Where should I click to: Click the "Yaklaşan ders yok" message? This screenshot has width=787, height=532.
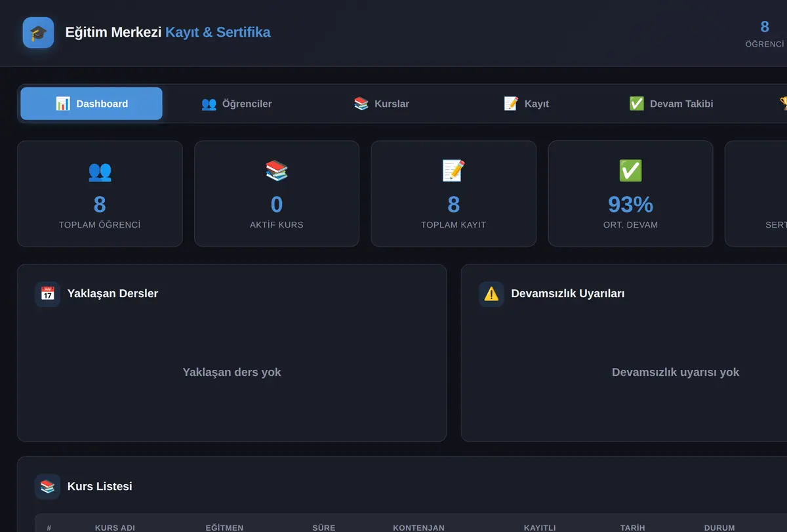pos(232,372)
